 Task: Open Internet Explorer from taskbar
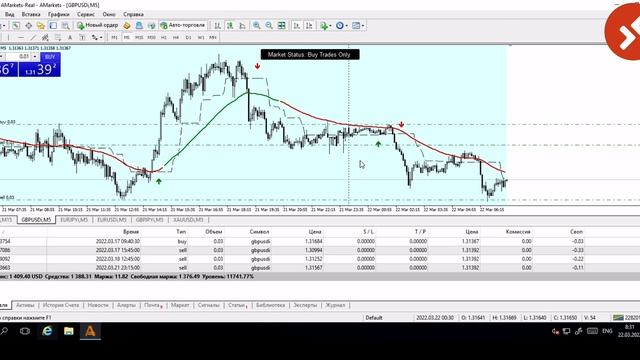47,331
